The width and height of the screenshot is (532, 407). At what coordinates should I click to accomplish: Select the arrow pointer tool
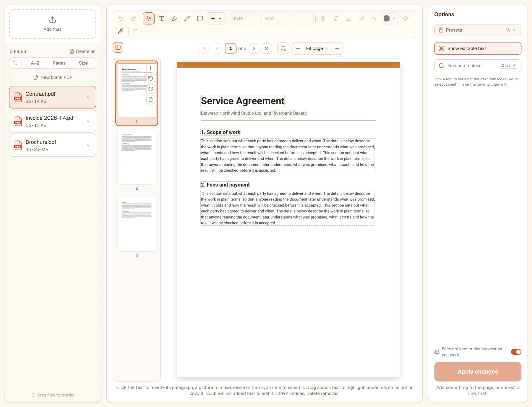(x=149, y=18)
